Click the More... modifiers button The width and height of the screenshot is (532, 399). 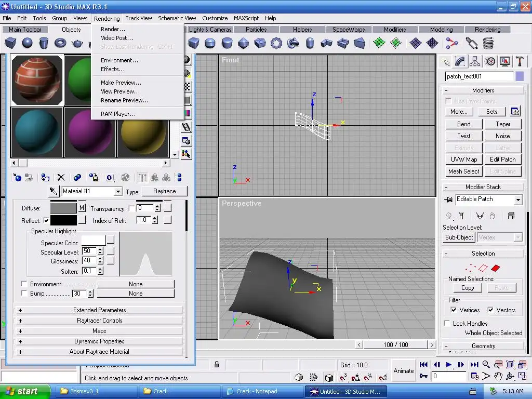pos(459,112)
